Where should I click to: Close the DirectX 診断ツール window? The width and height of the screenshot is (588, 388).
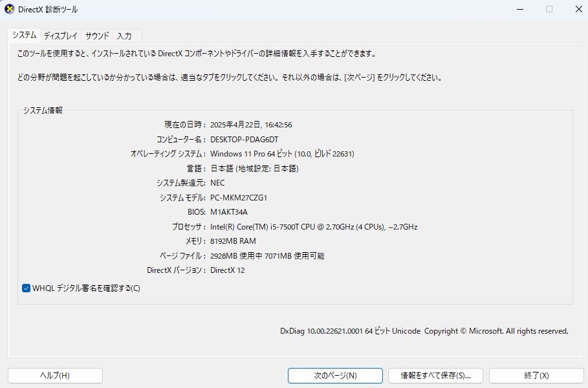pyautogui.click(x=579, y=9)
